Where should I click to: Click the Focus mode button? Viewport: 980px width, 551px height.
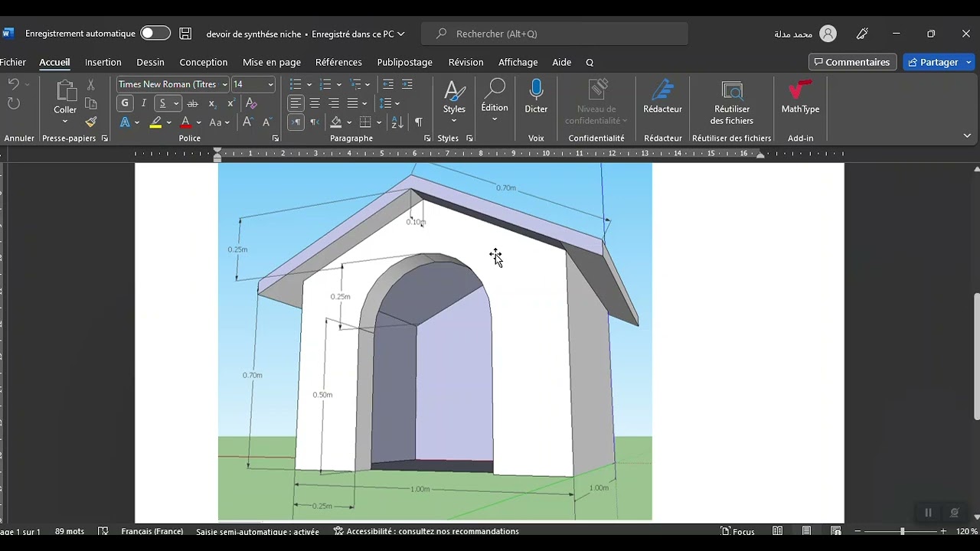[738, 531]
